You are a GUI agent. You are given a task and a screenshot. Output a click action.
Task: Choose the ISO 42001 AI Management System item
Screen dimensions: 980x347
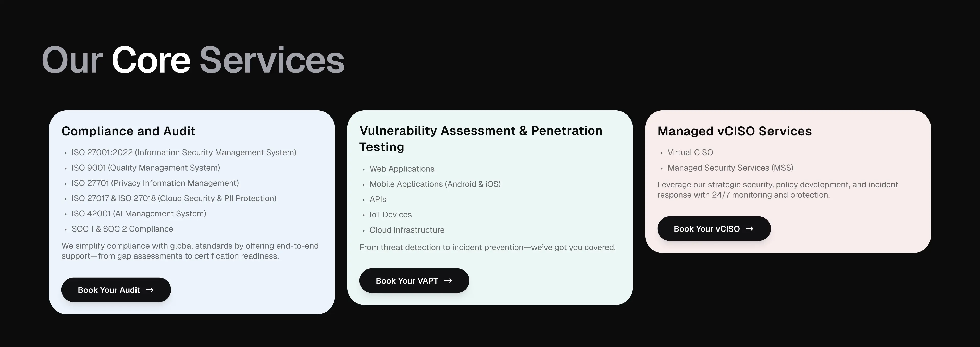coord(139,214)
